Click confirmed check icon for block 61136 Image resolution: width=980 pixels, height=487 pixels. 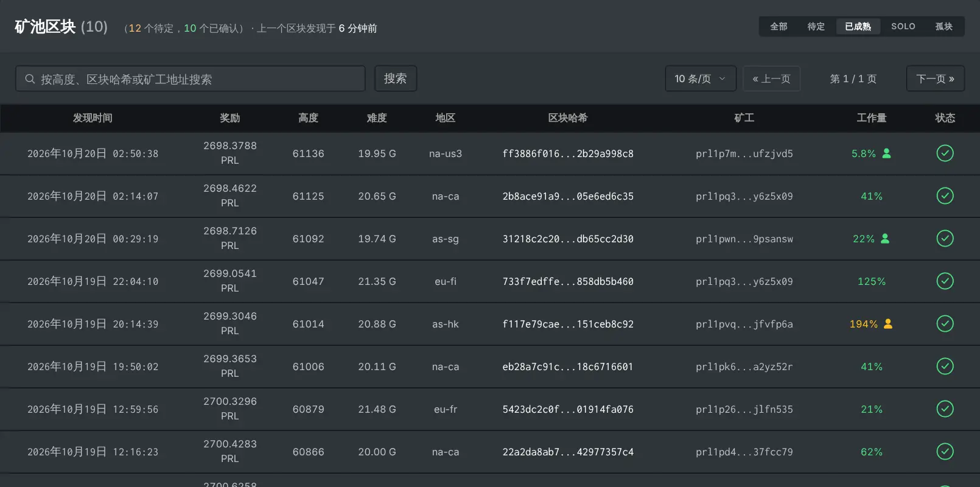coord(945,153)
